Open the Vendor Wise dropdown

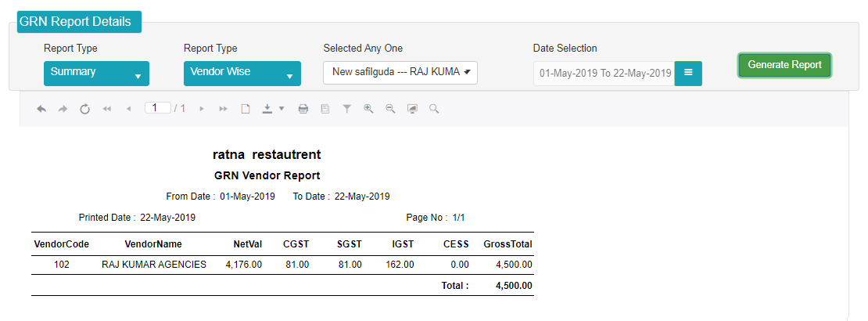(x=242, y=73)
